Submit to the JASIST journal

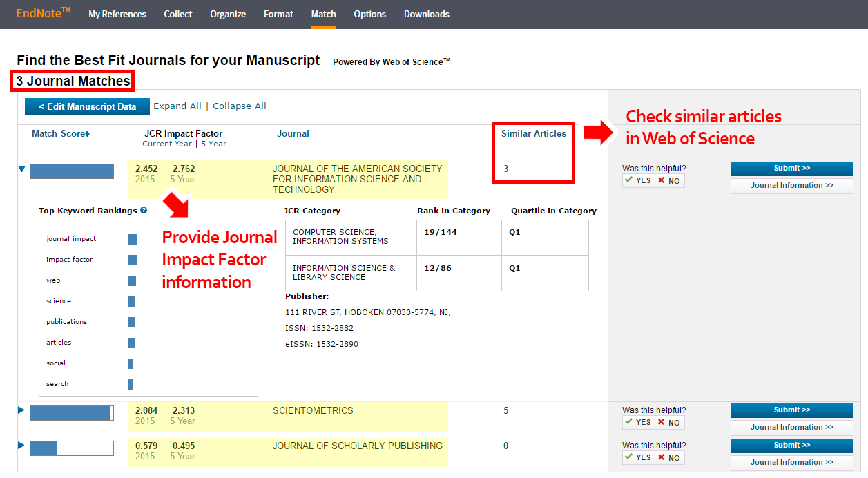point(792,169)
